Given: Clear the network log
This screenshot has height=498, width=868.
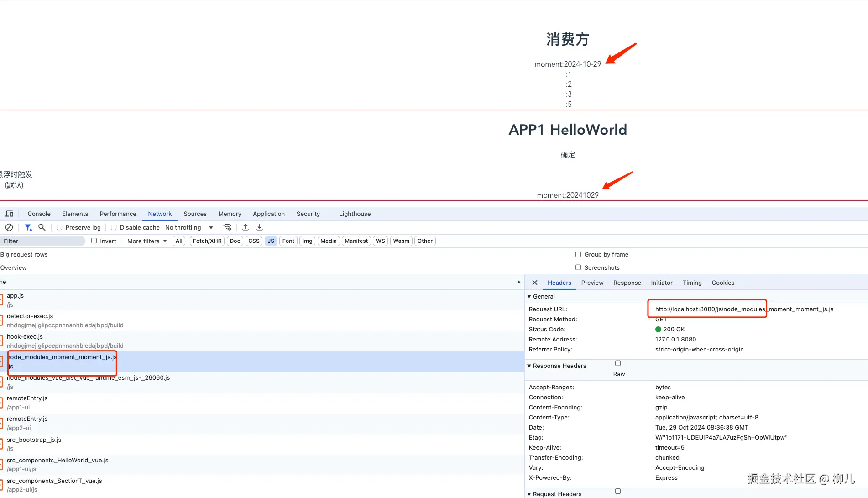Looking at the screenshot, I should click(9, 227).
